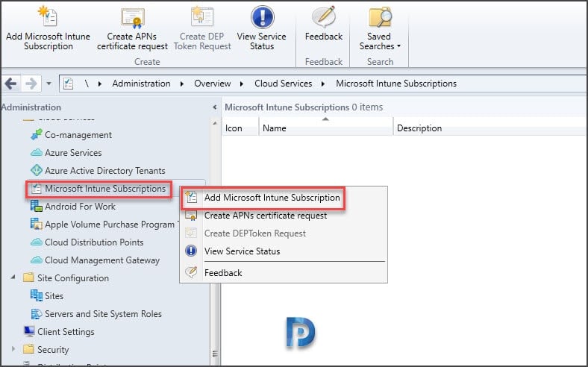The height and width of the screenshot is (367, 588).
Task: Click the Client Settings monitor icon
Action: [x=29, y=331]
